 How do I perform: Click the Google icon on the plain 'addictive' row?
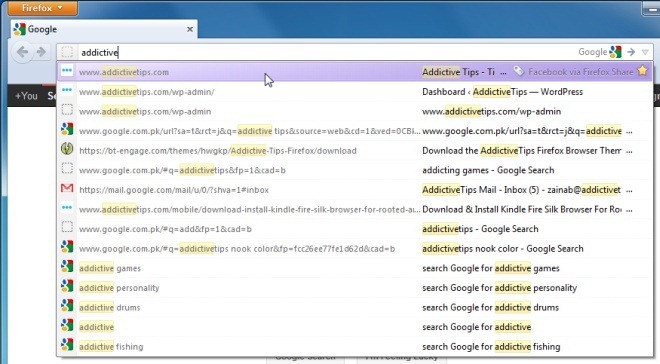tap(67, 325)
